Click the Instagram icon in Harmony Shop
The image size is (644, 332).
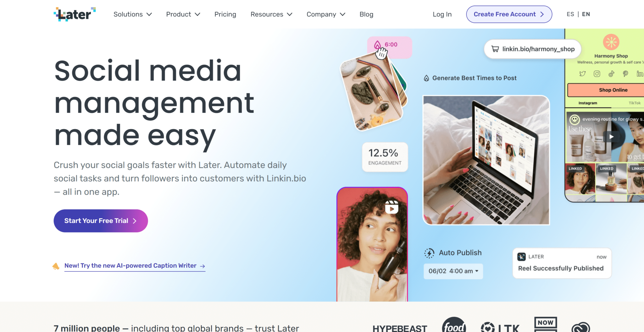click(x=597, y=74)
